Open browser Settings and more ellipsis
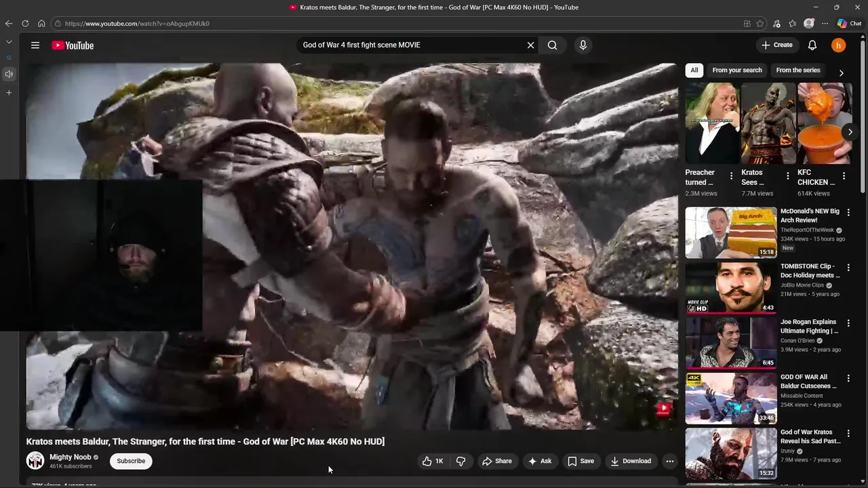 (825, 24)
